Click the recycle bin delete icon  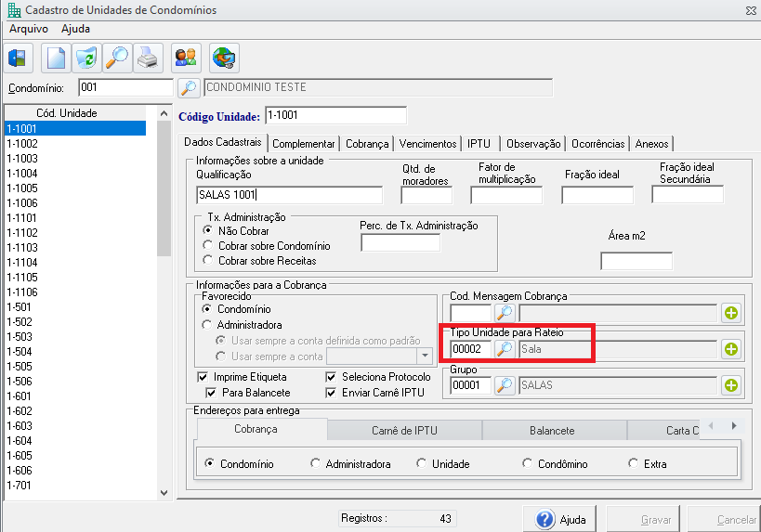coord(86,58)
